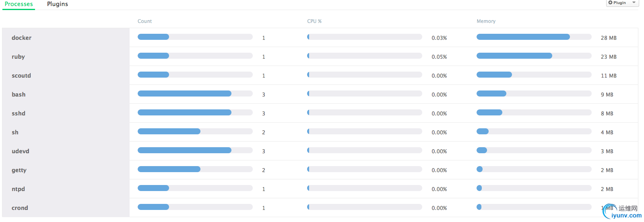Image resolution: width=644 pixels, height=222 pixels.
Task: Open the bash process details
Action: click(19, 95)
